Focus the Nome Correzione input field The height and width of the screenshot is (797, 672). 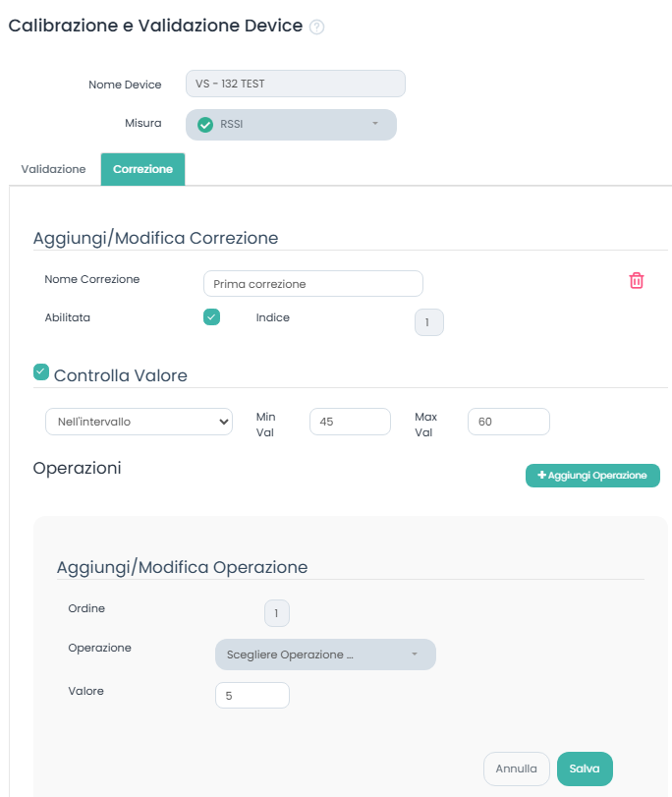point(312,284)
